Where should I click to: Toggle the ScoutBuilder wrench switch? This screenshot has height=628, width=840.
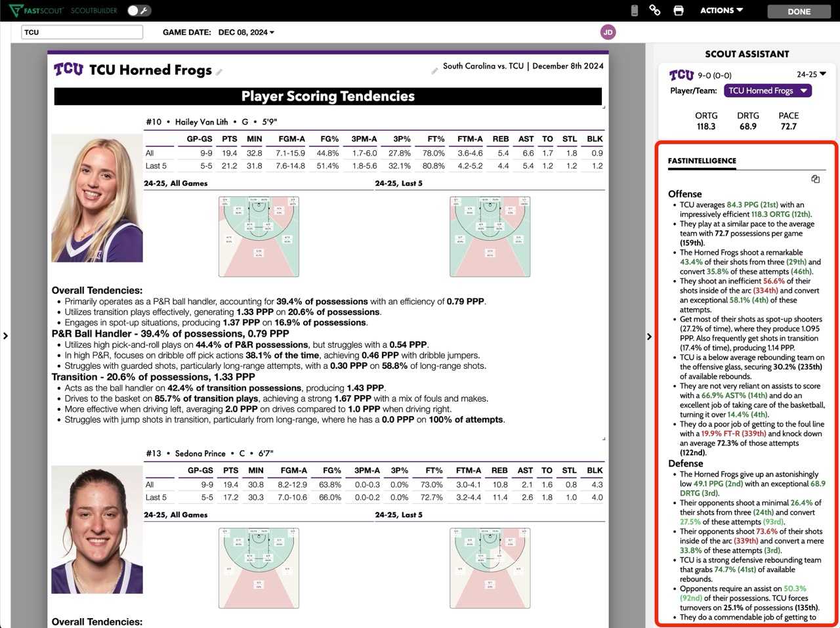(139, 10)
